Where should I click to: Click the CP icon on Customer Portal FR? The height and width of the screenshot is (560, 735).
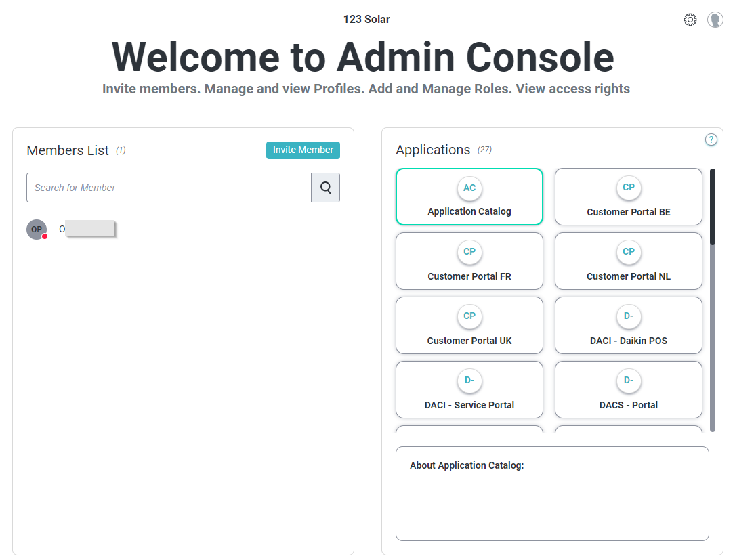click(x=469, y=252)
